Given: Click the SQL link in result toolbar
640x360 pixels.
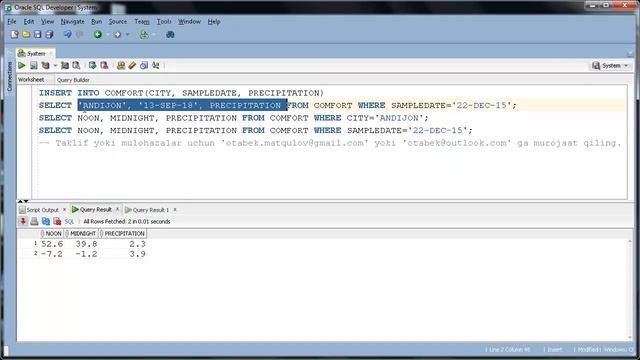Looking at the screenshot, I should (x=69, y=222).
